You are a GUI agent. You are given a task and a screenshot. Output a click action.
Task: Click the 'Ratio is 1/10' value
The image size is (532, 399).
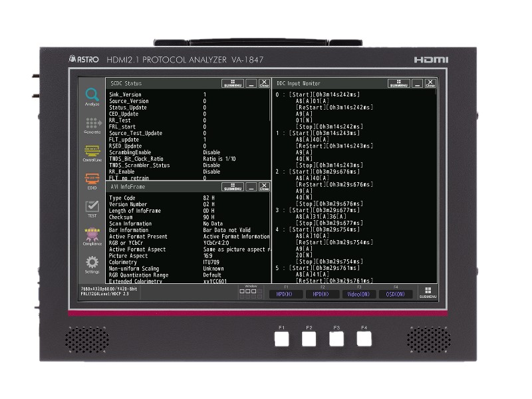(219, 159)
